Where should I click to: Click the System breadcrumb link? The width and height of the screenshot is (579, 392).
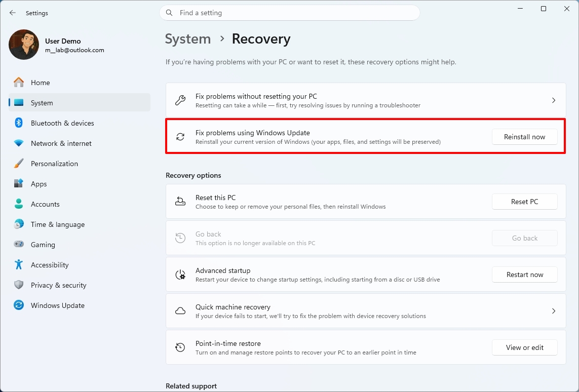[188, 39]
